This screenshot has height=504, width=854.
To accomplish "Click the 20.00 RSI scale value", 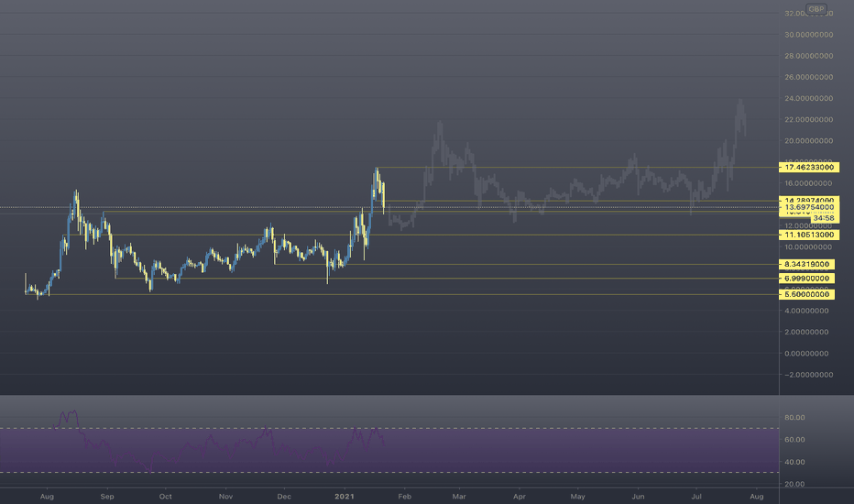I will 794,484.
